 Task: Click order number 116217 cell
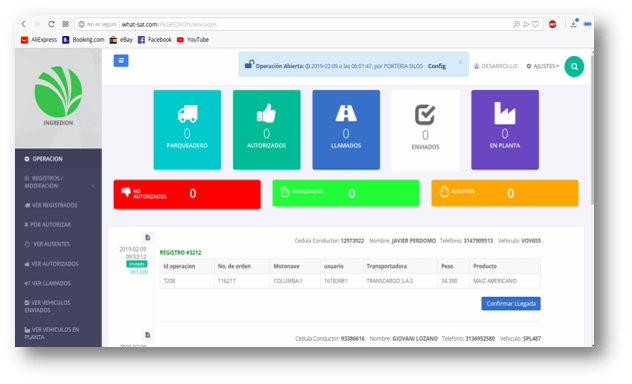[x=242, y=281]
